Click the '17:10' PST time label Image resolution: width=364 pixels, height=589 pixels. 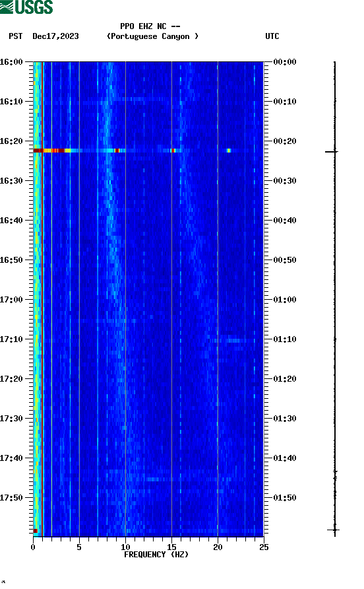(x=11, y=339)
